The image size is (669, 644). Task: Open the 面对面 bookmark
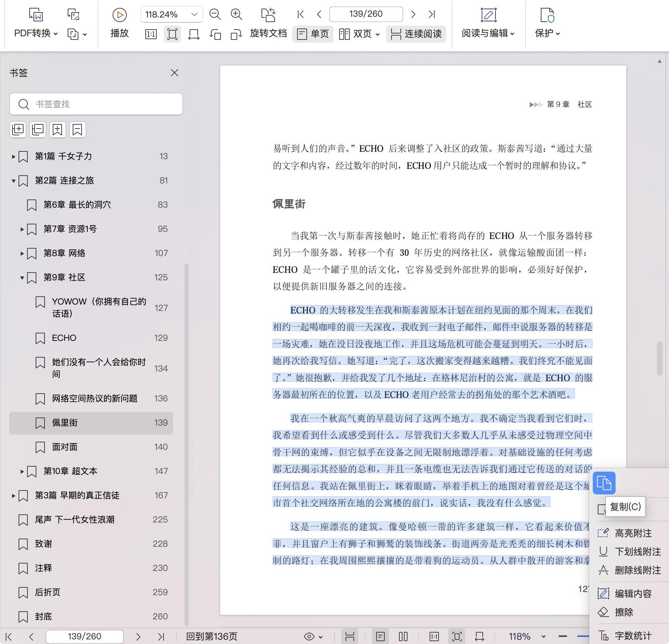64,447
